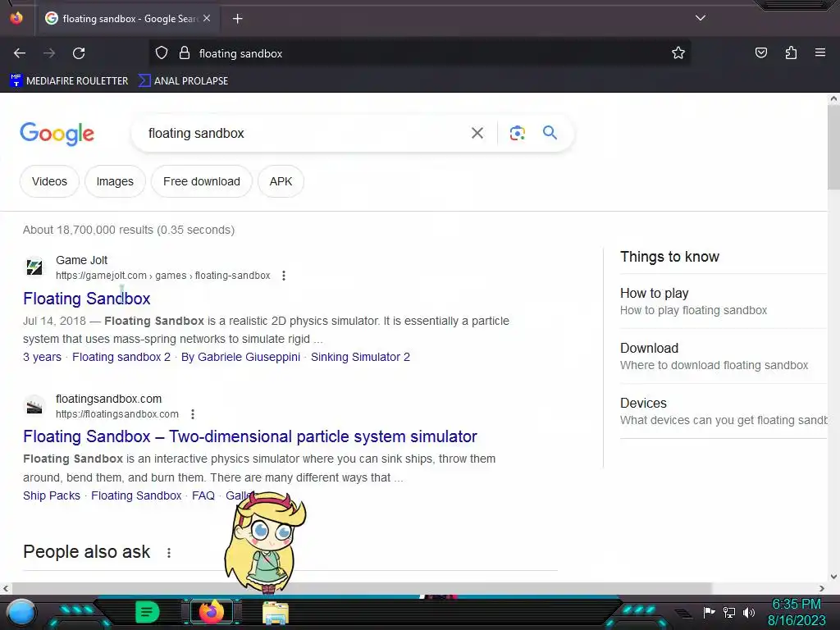Open the Start menu orb

pyautogui.click(x=21, y=612)
